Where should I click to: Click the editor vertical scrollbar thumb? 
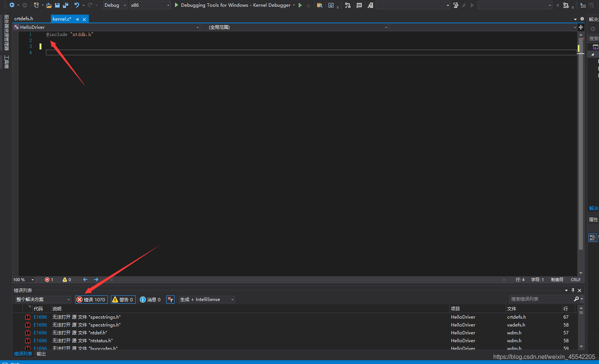pyautogui.click(x=581, y=143)
